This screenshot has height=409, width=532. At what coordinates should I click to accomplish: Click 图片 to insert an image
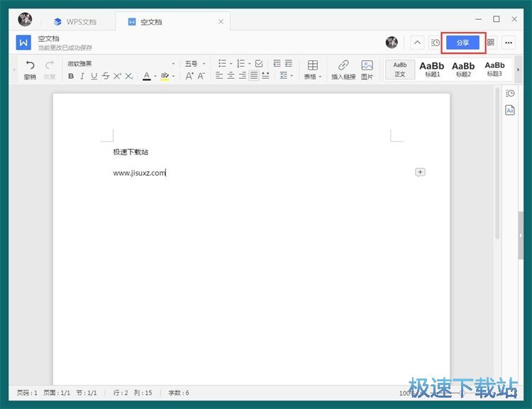point(367,69)
